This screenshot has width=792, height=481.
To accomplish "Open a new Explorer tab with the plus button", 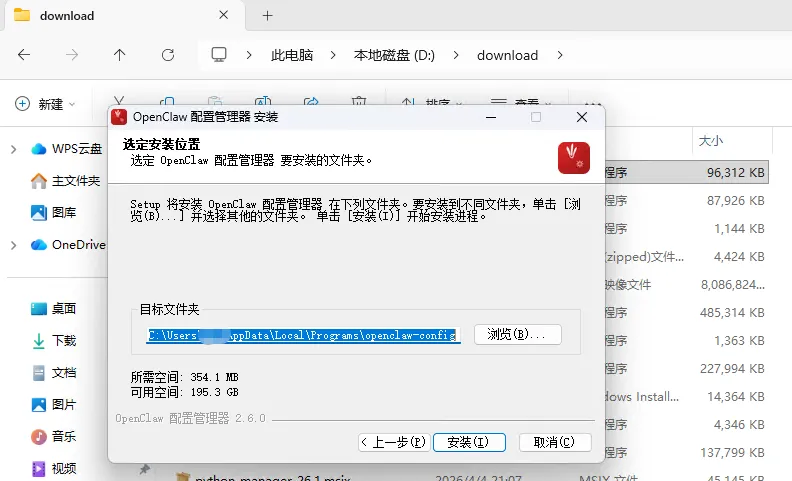I will tap(267, 16).
